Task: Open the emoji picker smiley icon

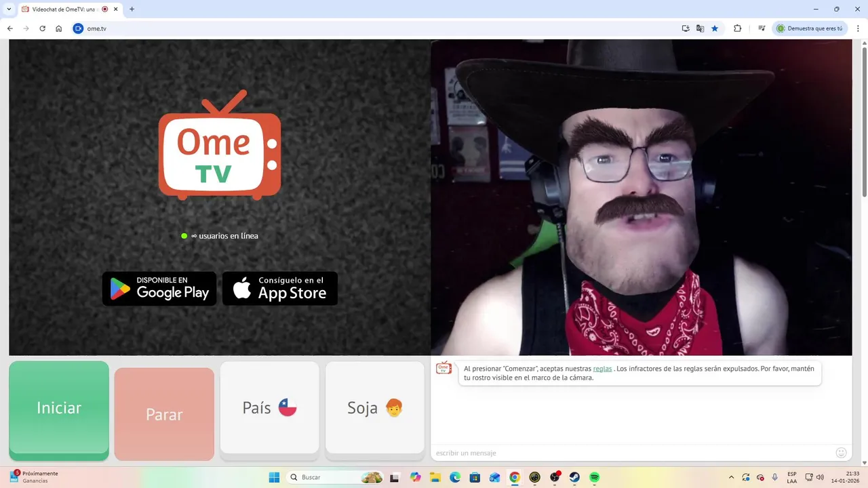Action: pos(842,453)
